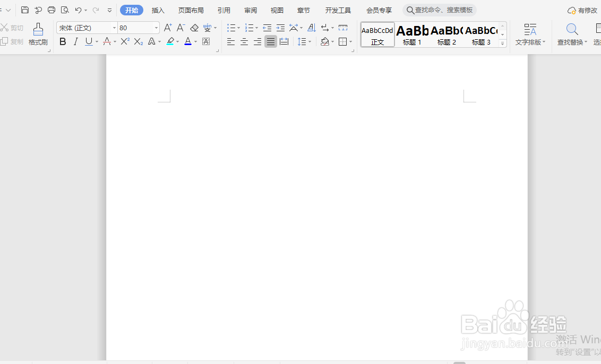This screenshot has height=364, width=601.
Task: Open the paragraph settings dialog launcher
Action: (353, 50)
